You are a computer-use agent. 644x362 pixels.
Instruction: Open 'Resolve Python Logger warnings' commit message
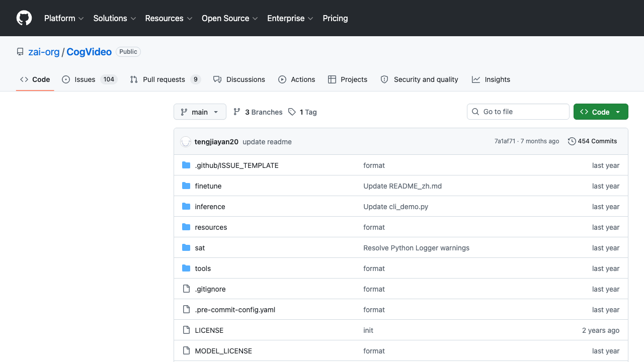416,248
